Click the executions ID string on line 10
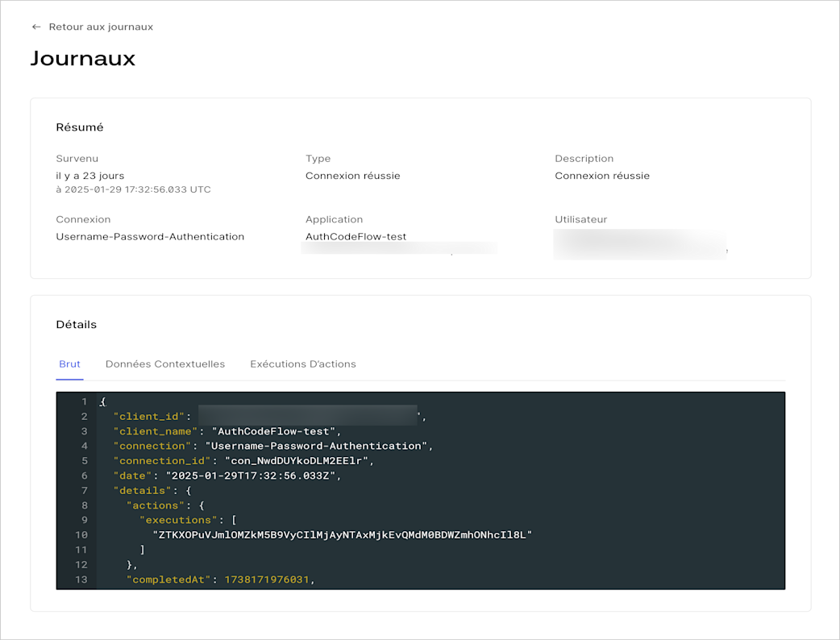Image resolution: width=840 pixels, height=640 pixels. click(343, 534)
